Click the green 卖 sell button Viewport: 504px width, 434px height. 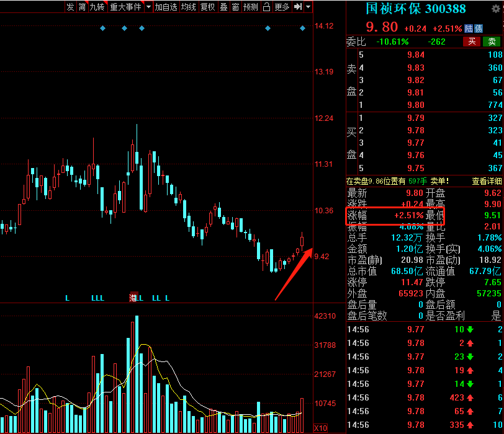click(492, 42)
